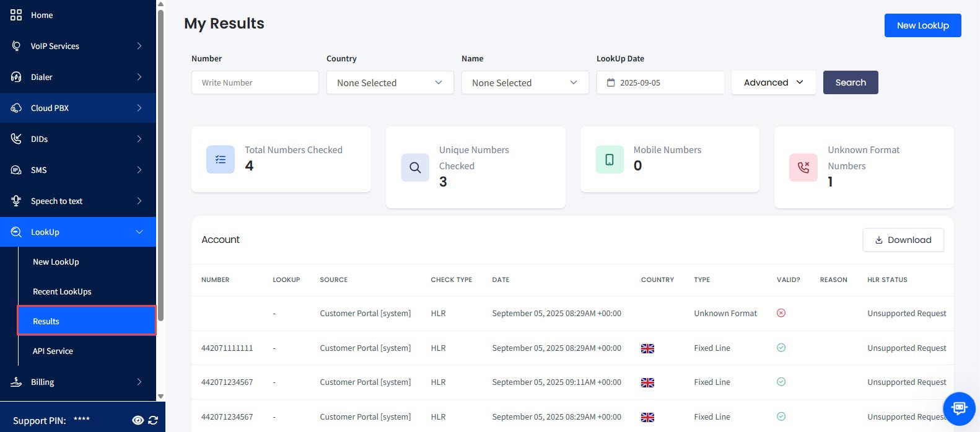
Task: Expand Dialer submenu chevron
Action: [139, 77]
